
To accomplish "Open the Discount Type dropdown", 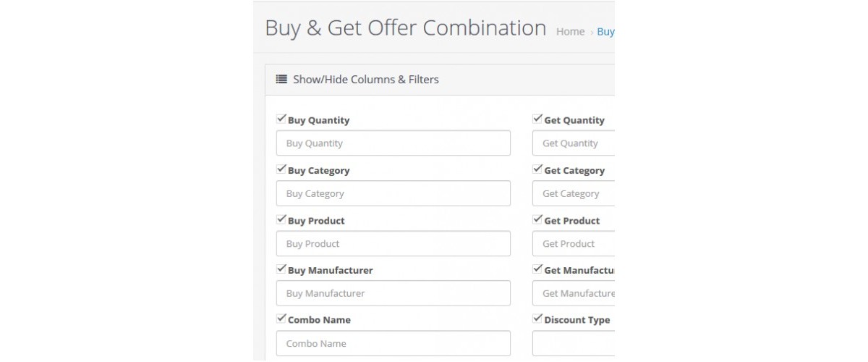I will (574, 343).
